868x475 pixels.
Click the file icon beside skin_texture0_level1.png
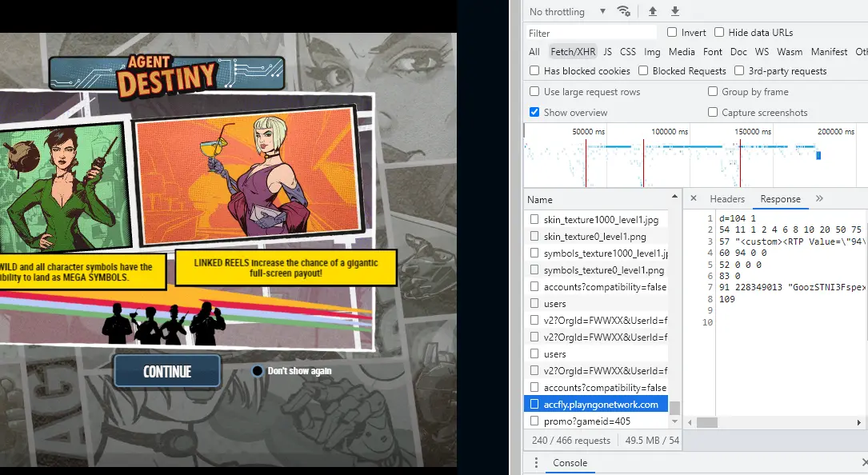534,236
